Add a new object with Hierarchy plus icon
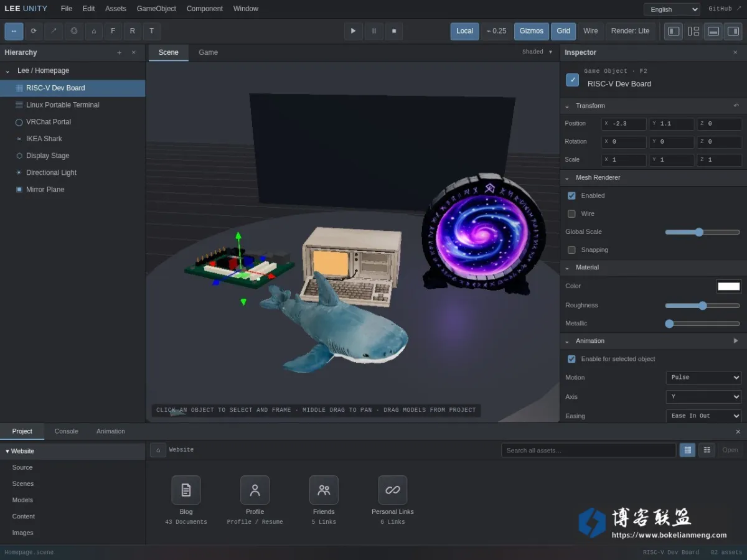This screenshot has width=747, height=560. [119, 53]
